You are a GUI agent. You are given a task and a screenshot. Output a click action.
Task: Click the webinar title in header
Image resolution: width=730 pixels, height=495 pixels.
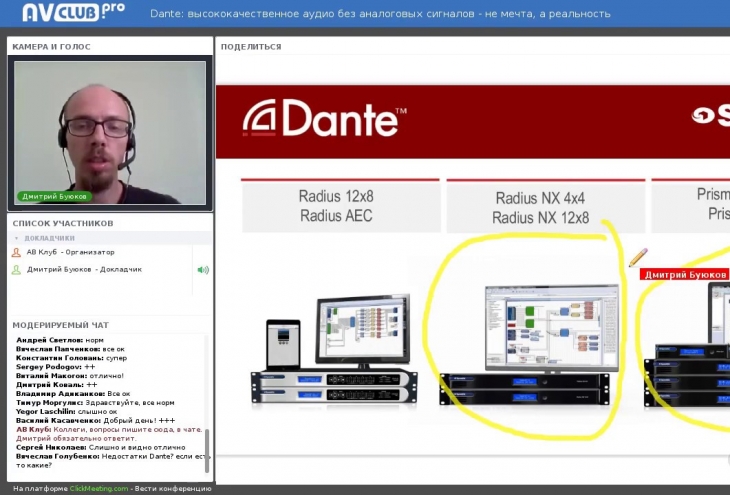[x=380, y=14]
